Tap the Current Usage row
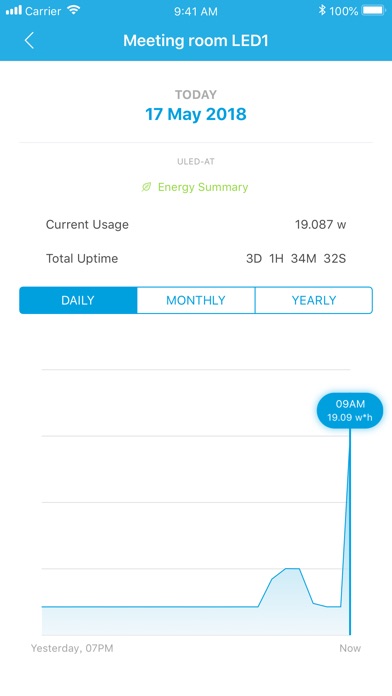Screen dimensions: 392x696 [x=196, y=224]
